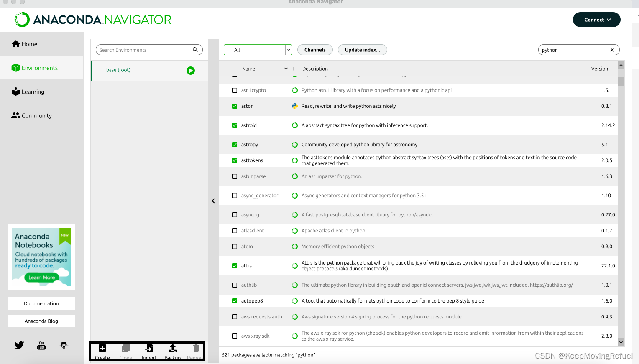The height and width of the screenshot is (364, 639).
Task: Click the conda type icon on the astroid row
Action: pyautogui.click(x=295, y=125)
